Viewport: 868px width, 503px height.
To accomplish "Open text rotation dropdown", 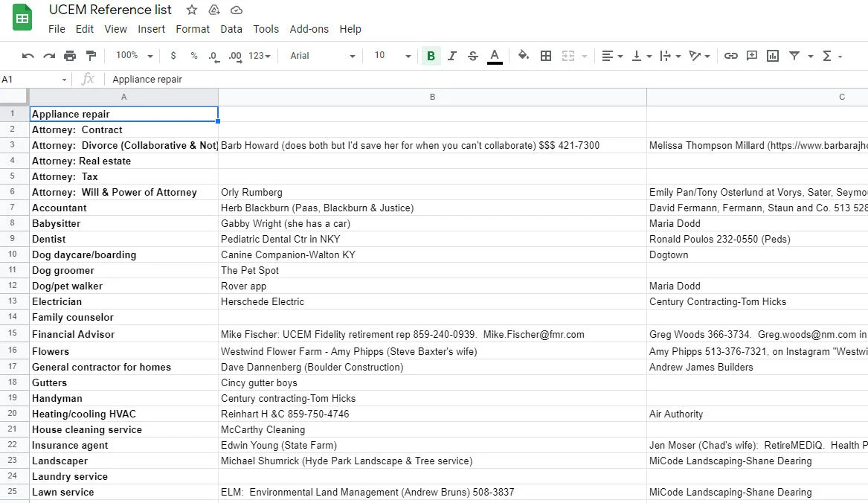I will click(x=699, y=55).
